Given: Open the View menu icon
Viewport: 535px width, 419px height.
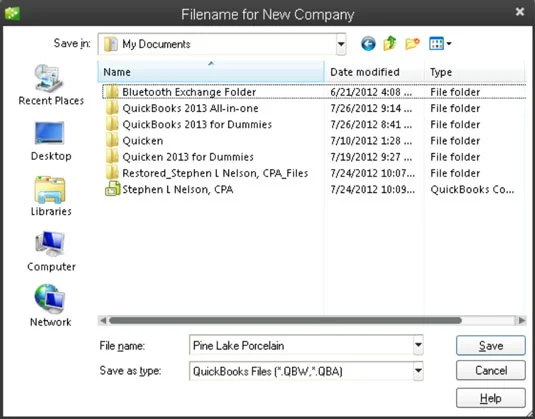Looking at the screenshot, I should coord(440,43).
